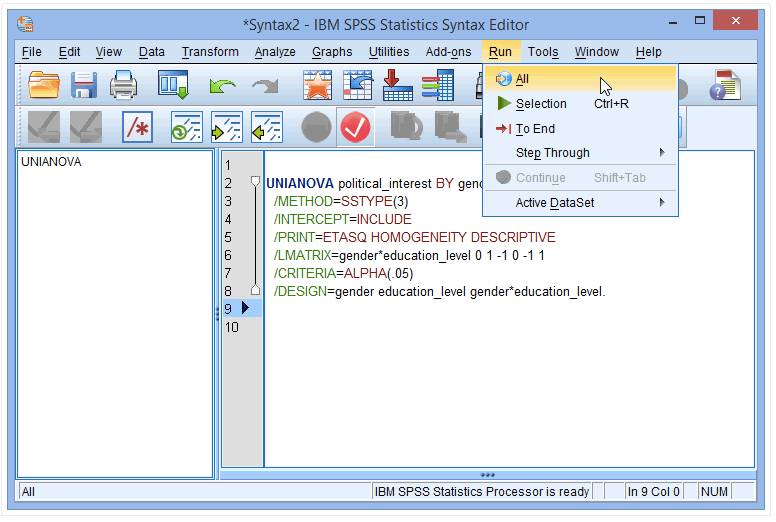Click the current-line arrow marker at line 9
This screenshot has height=522, width=776.
point(245,308)
